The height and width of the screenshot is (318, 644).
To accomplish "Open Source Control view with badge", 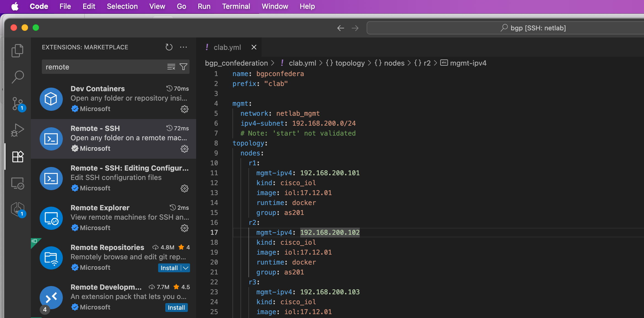I will tap(18, 104).
